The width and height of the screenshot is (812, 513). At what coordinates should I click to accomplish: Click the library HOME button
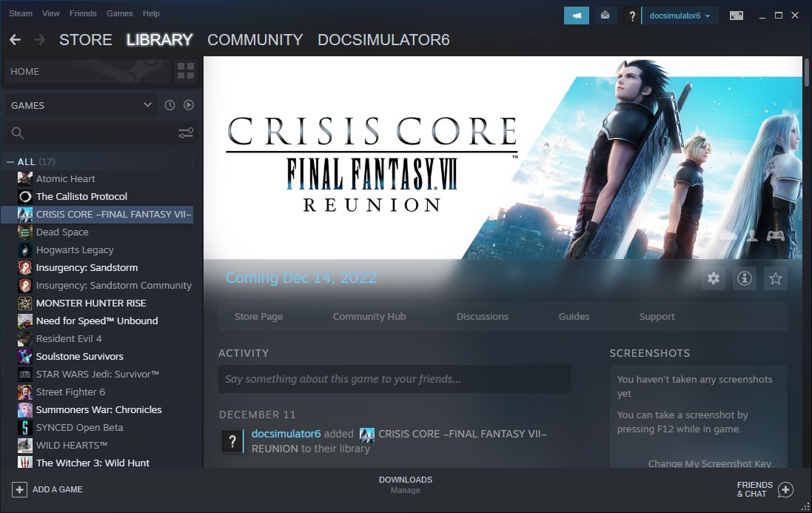[x=88, y=72]
